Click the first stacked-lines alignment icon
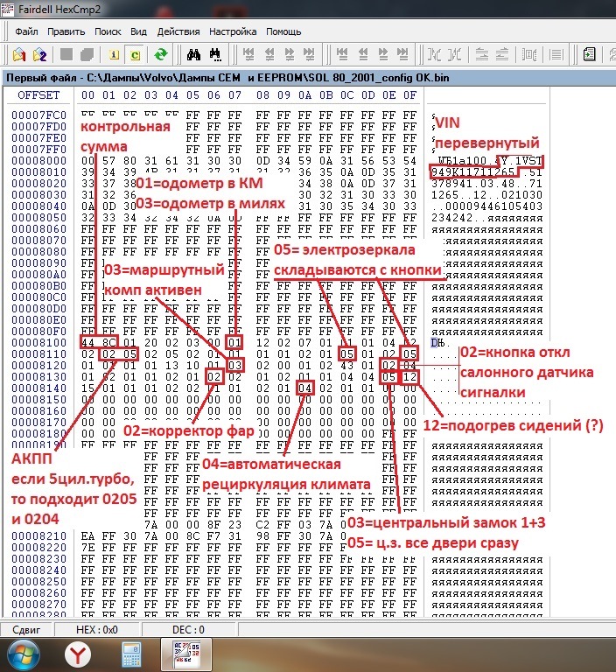Screen dimensions: 616x672 click(x=482, y=55)
